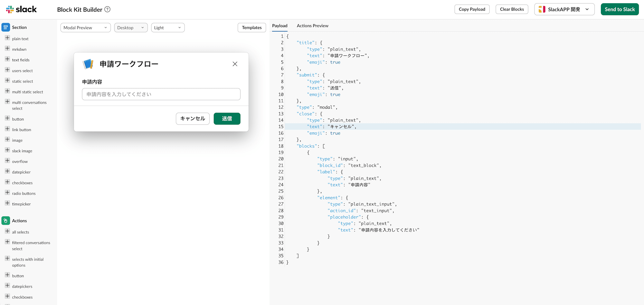Open the Light theme dropdown
The image size is (644, 305).
click(168, 28)
